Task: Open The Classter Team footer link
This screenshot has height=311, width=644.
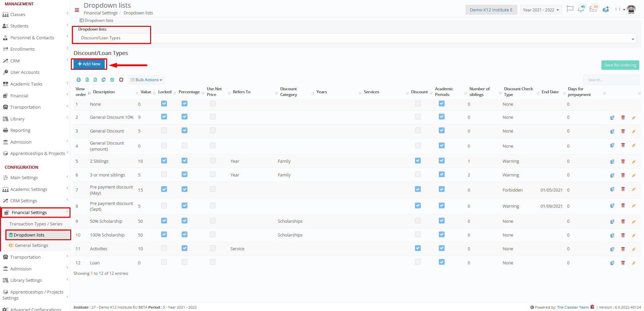Action: click(x=573, y=307)
